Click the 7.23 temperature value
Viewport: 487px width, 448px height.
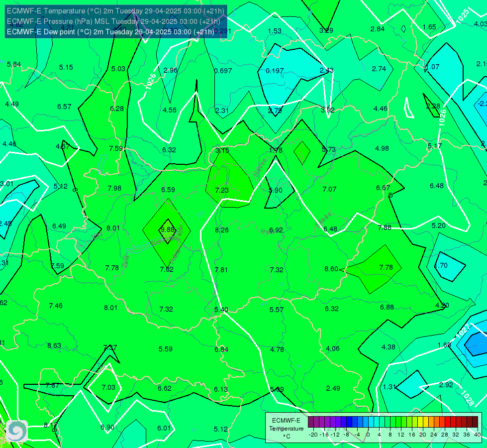(x=222, y=190)
